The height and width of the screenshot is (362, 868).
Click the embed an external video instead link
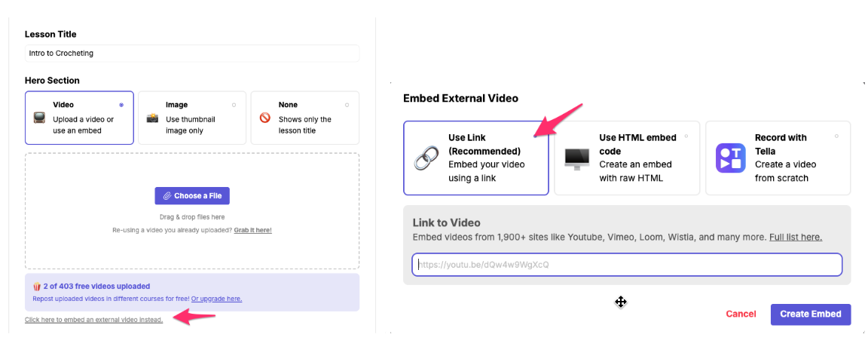(93, 320)
